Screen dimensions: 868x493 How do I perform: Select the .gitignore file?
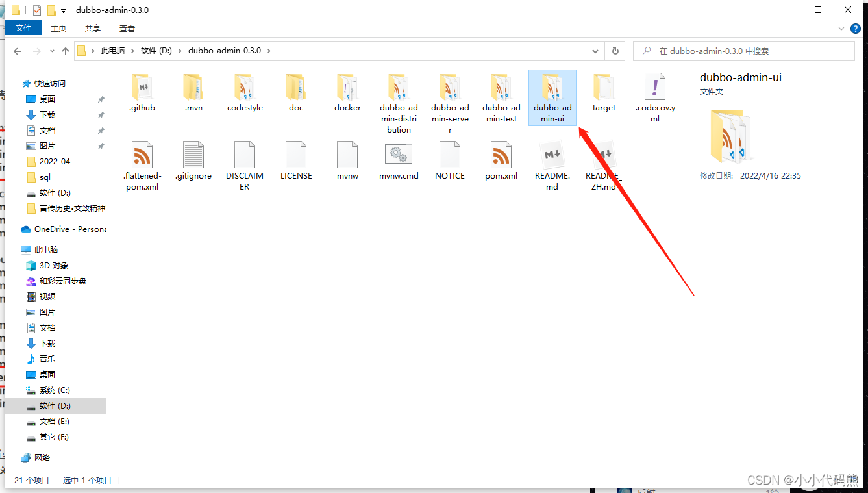click(x=193, y=161)
